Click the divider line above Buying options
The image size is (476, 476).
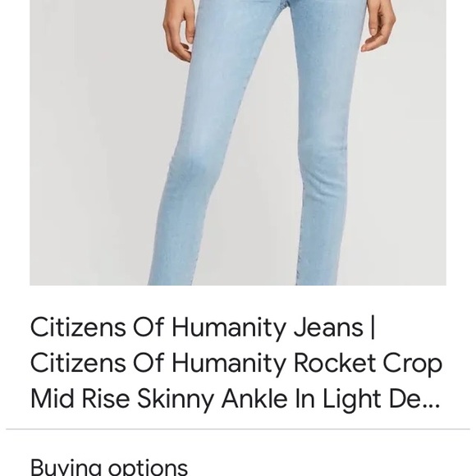point(238,429)
